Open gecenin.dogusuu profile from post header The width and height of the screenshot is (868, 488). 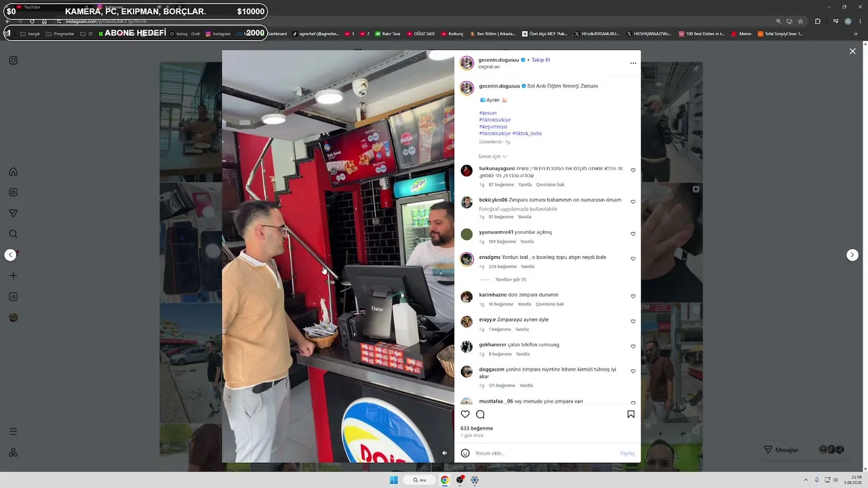[499, 60]
